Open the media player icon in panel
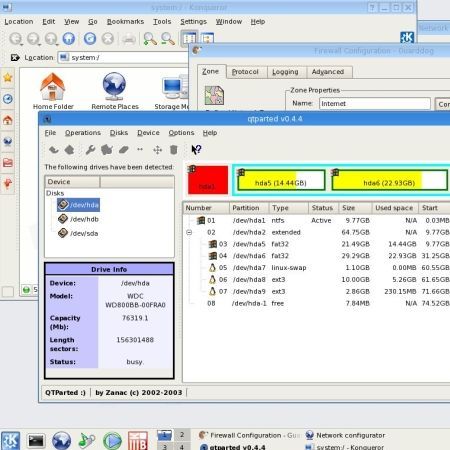This screenshot has width=450, height=450. coord(112,441)
